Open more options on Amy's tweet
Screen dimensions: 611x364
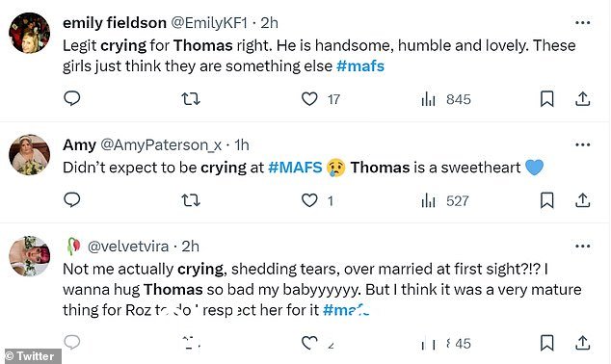point(582,144)
